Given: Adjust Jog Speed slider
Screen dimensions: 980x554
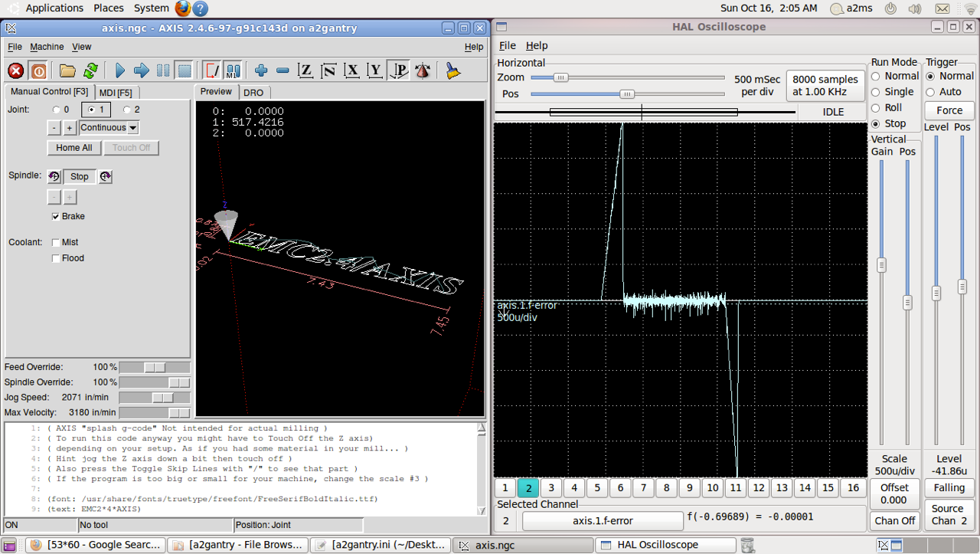Looking at the screenshot, I should (x=155, y=398).
